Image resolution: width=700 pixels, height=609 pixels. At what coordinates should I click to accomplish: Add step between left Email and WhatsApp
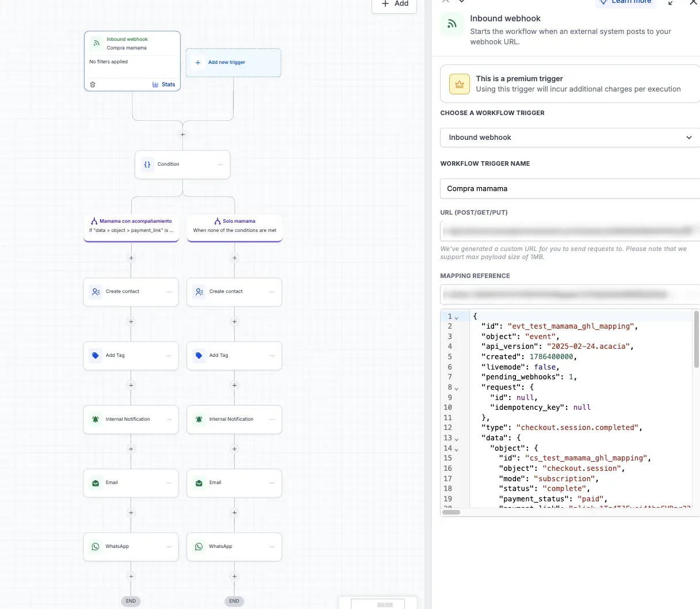tap(131, 513)
